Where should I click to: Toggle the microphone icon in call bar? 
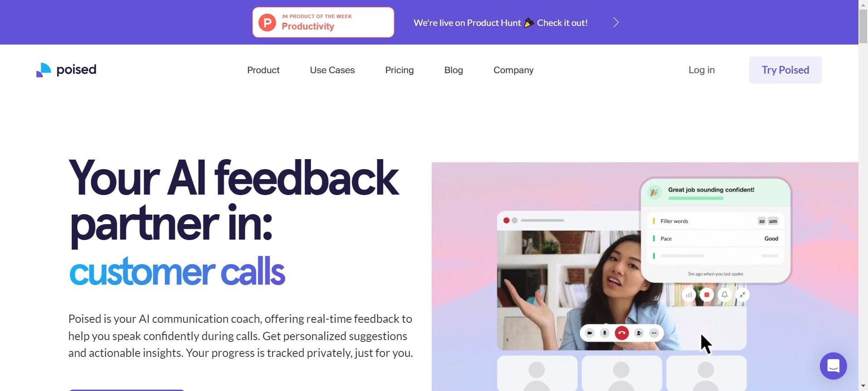pyautogui.click(x=604, y=333)
